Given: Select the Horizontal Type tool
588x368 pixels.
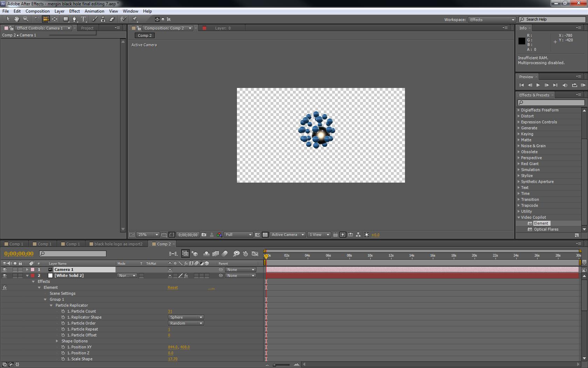Looking at the screenshot, I should [x=83, y=19].
